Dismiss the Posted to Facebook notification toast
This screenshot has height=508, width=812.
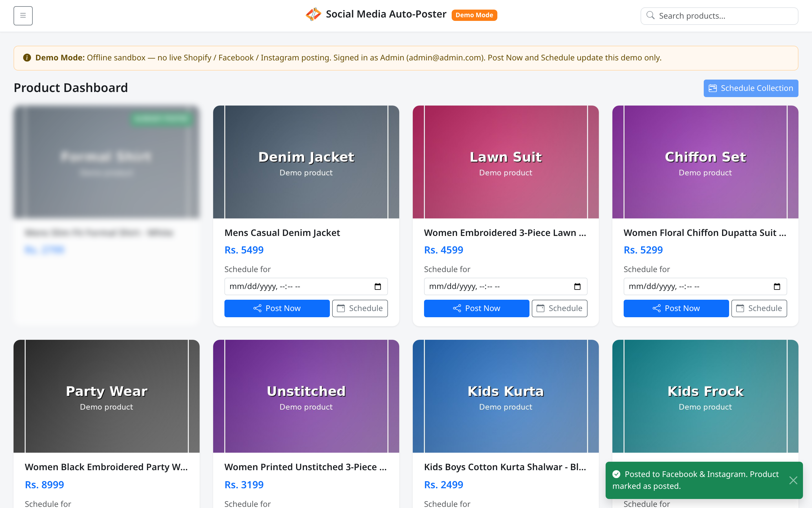point(793,480)
